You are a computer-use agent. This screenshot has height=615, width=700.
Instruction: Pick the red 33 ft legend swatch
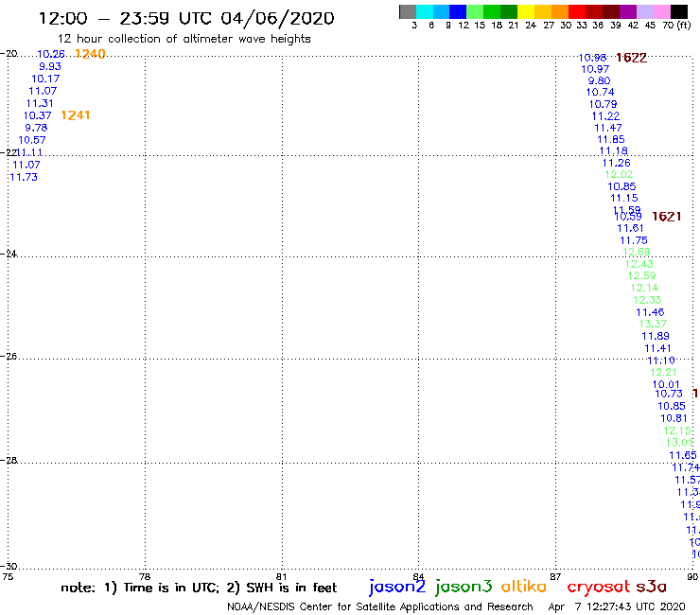pos(577,11)
